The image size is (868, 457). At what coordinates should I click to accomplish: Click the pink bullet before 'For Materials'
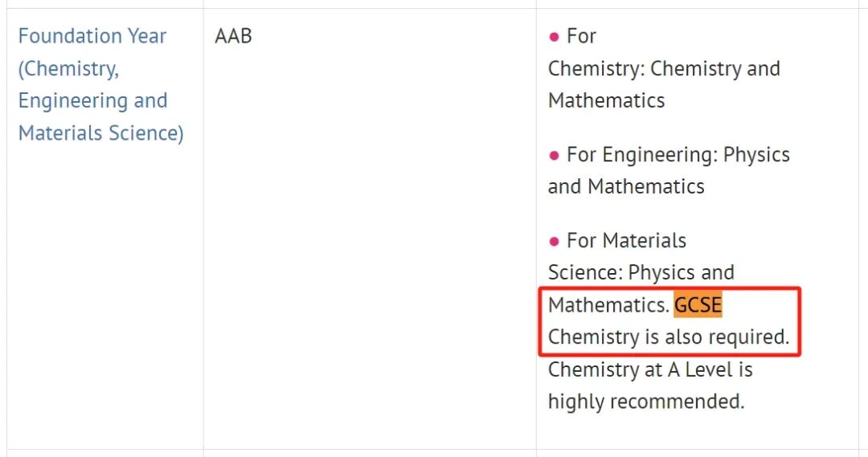pos(554,241)
